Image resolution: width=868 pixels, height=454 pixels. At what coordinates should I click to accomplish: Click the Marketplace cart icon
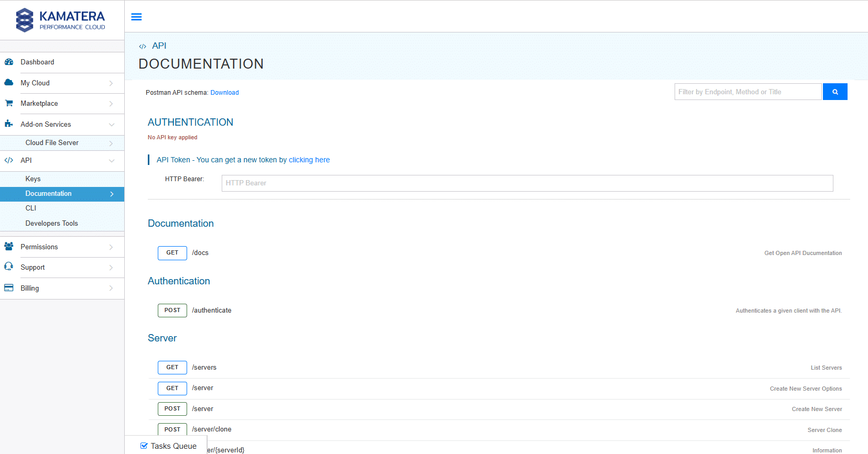pos(9,103)
